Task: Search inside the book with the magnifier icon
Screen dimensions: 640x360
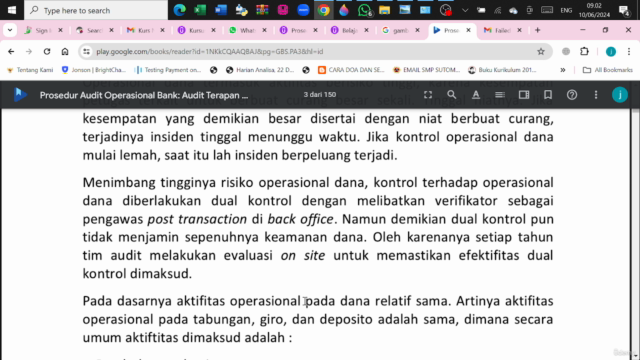Action: 451,95
